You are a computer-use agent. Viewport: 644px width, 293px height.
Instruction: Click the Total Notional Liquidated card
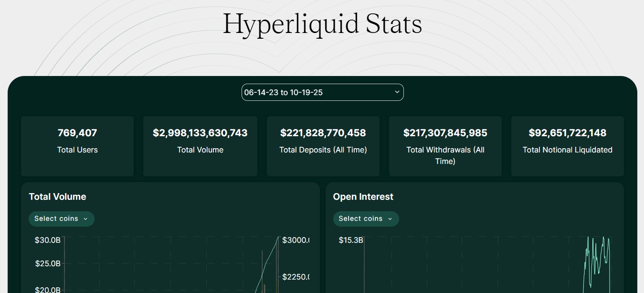567,146
